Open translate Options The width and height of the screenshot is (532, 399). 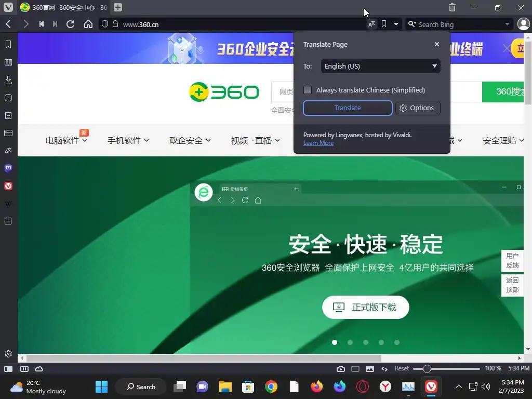418,108
